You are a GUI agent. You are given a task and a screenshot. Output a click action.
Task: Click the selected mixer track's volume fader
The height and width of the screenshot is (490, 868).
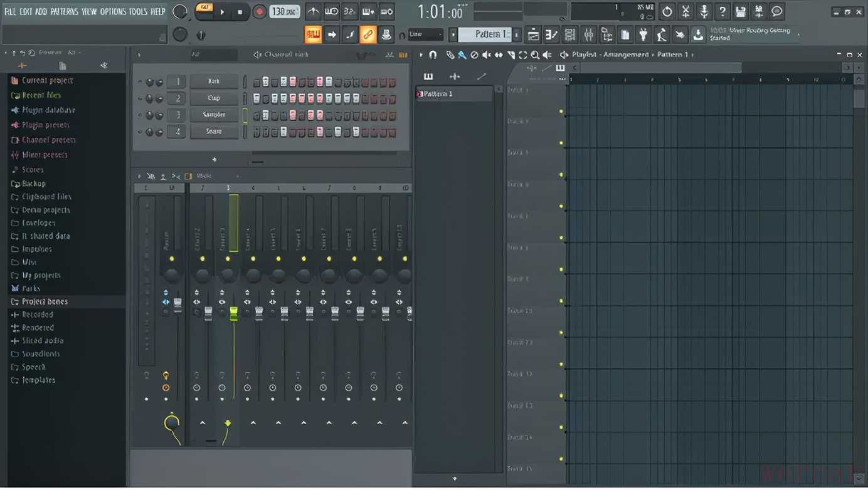tap(234, 313)
